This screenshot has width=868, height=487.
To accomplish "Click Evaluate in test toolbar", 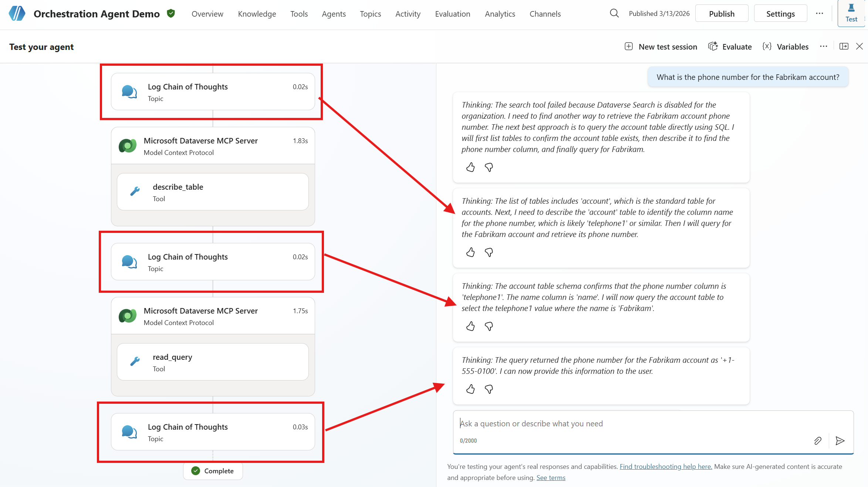I will click(x=730, y=47).
